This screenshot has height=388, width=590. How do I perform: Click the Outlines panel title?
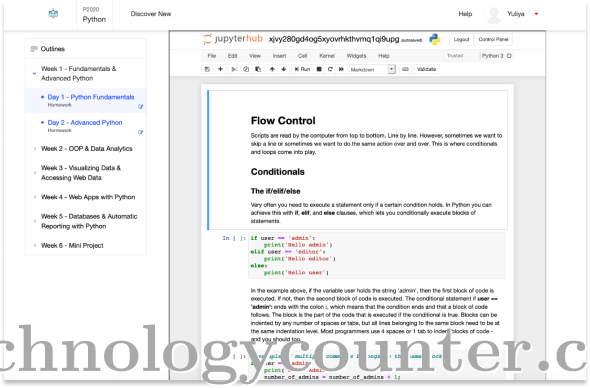pyautogui.click(x=53, y=49)
